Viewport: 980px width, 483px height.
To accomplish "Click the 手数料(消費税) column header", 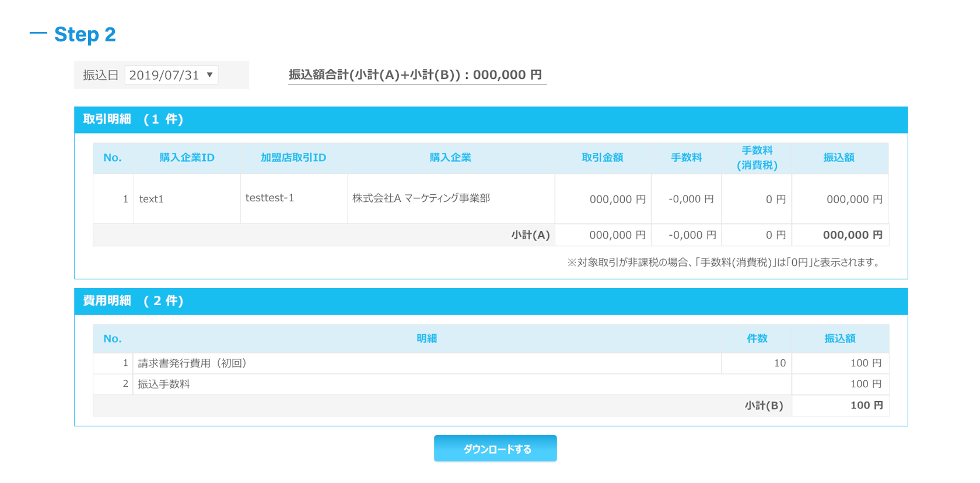I will pos(757,157).
